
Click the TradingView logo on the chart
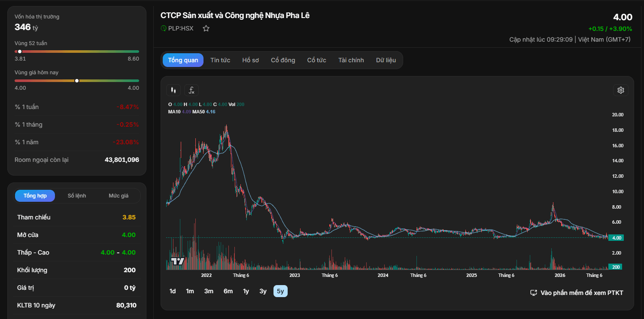coord(178,261)
